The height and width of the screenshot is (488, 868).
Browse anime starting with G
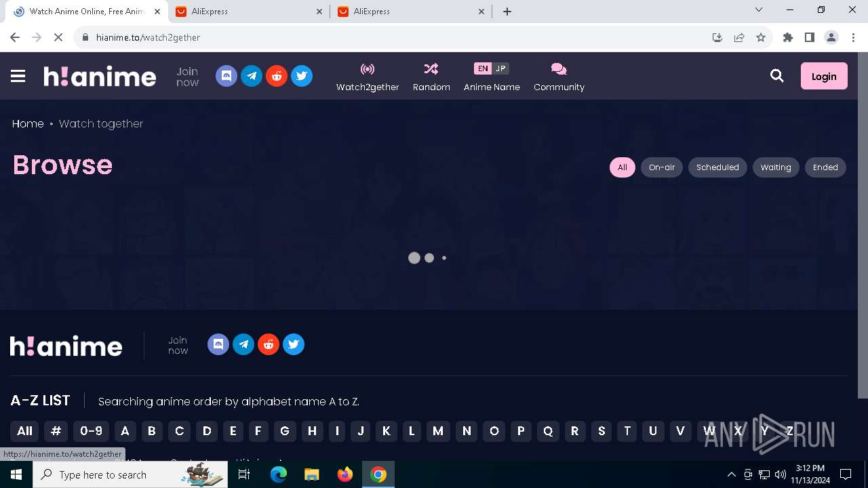[285, 431]
